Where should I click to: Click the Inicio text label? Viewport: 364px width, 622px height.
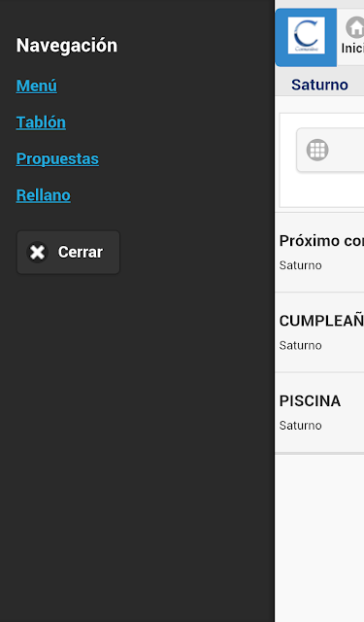point(352,49)
